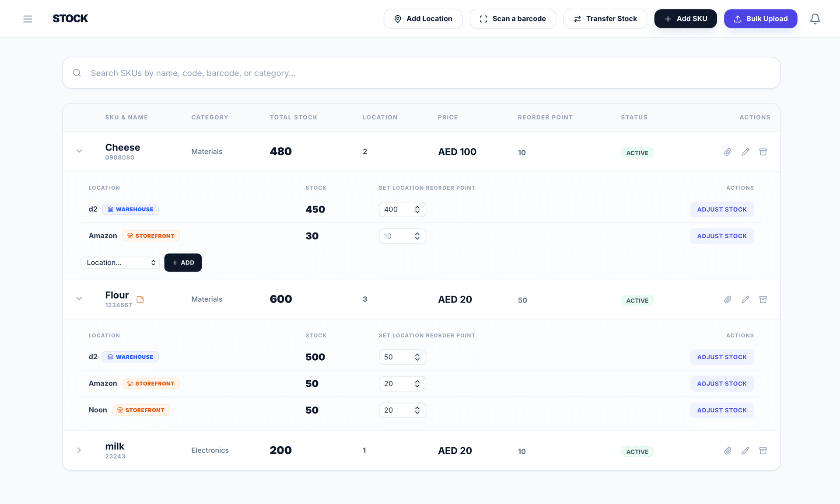
Task: Click the STOCK logo
Action: pos(70,18)
